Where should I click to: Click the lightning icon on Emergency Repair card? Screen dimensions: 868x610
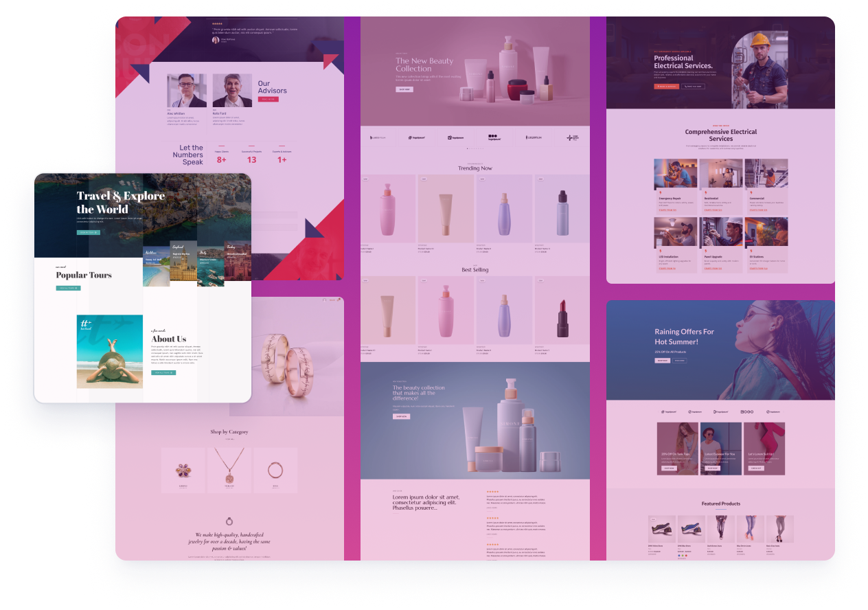659,192
